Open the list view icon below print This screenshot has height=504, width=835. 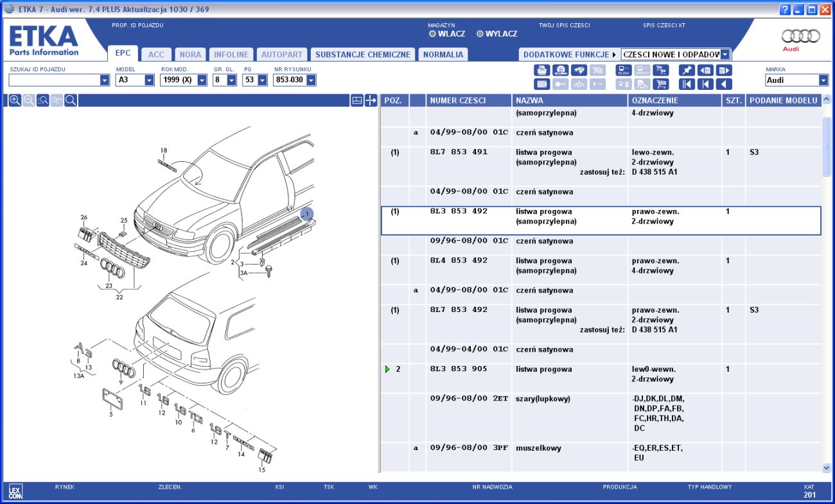[542, 84]
